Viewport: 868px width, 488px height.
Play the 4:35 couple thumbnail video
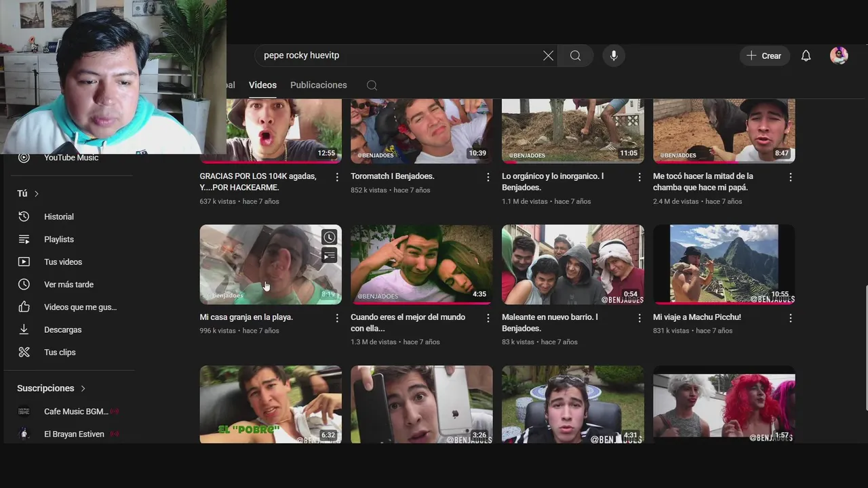click(422, 264)
